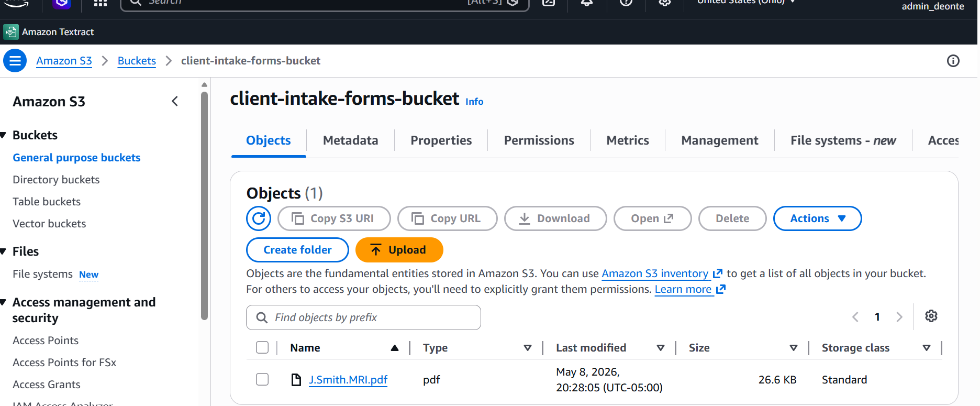Image resolution: width=980 pixels, height=406 pixels.
Task: Open Table buckets in sidebar
Action: (47, 202)
